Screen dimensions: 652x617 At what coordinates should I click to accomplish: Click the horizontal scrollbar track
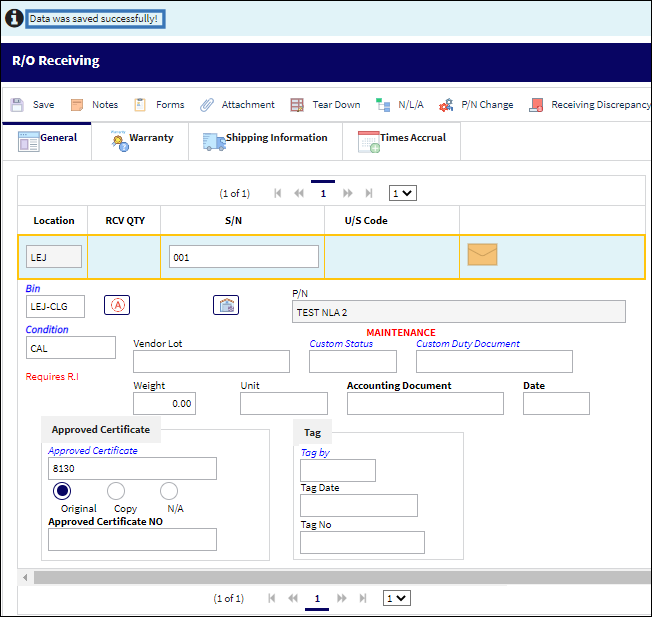click(x=342, y=578)
